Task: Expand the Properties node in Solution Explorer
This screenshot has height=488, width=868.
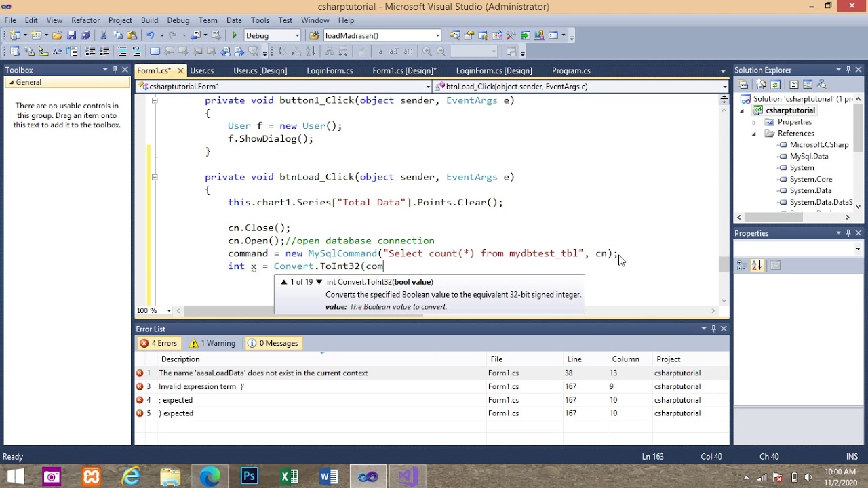Action: pos(754,122)
